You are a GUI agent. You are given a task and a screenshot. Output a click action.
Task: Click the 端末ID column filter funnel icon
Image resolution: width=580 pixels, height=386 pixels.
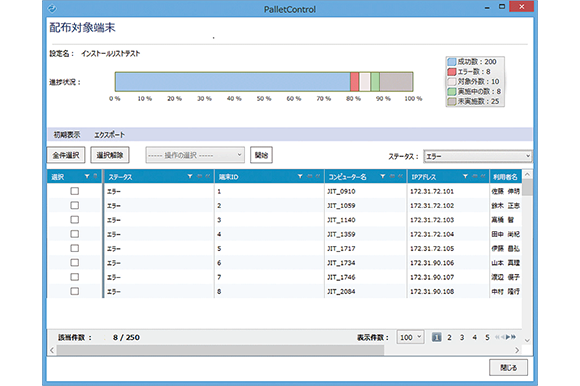300,176
